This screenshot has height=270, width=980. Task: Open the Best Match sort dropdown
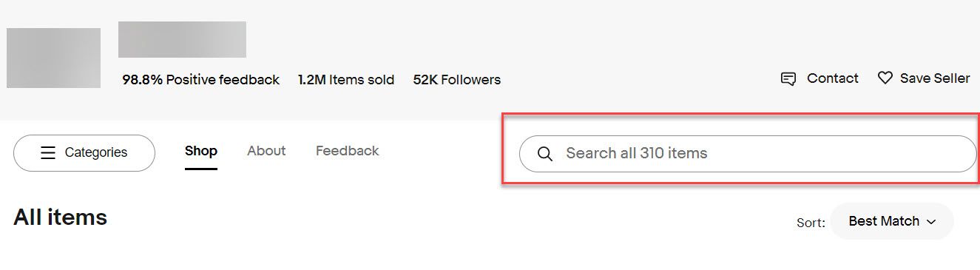click(892, 221)
